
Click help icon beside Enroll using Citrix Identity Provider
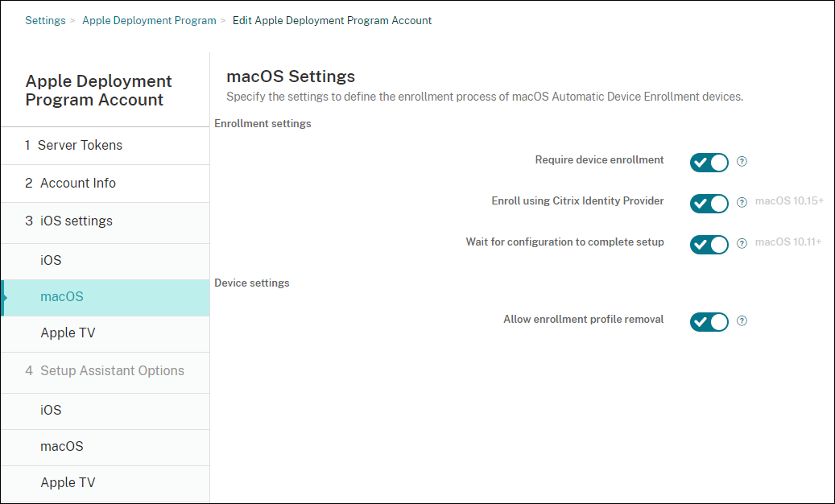coord(742,202)
